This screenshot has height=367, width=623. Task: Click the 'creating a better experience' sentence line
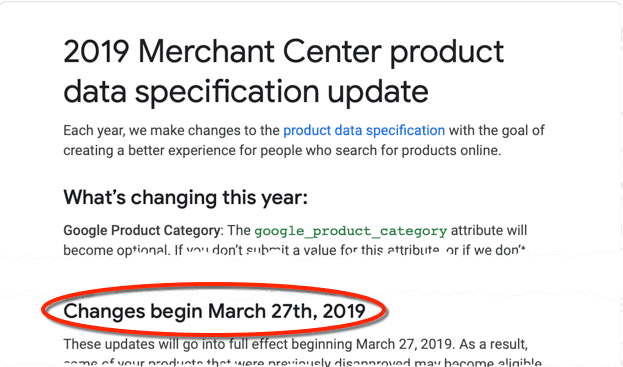[282, 151]
